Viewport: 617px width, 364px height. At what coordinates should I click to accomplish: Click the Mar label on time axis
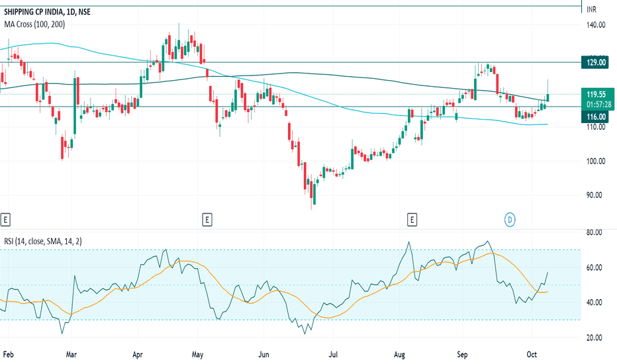71,355
